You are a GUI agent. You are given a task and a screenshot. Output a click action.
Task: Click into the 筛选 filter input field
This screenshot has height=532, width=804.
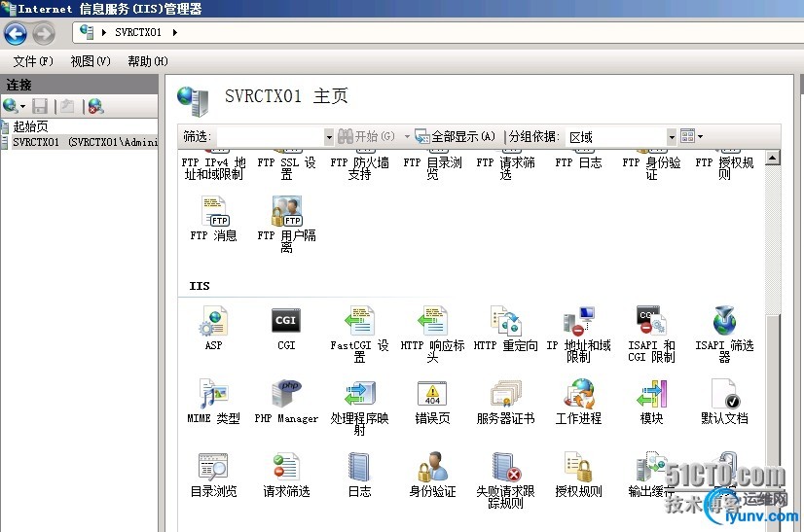(x=271, y=137)
